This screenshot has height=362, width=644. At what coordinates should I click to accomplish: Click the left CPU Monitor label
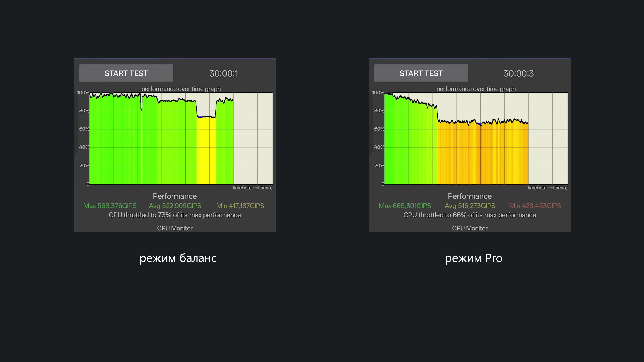(x=175, y=228)
